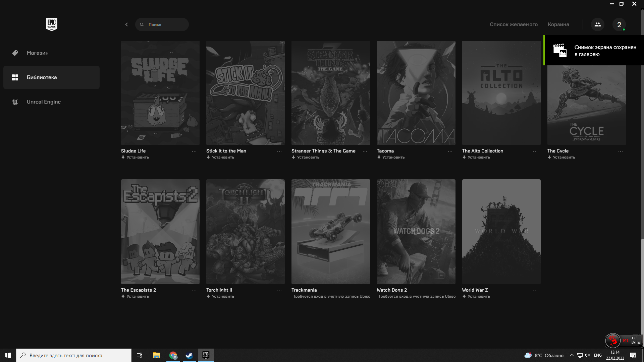Install The Cycle via Установить
The image size is (644, 362).
coord(561,157)
